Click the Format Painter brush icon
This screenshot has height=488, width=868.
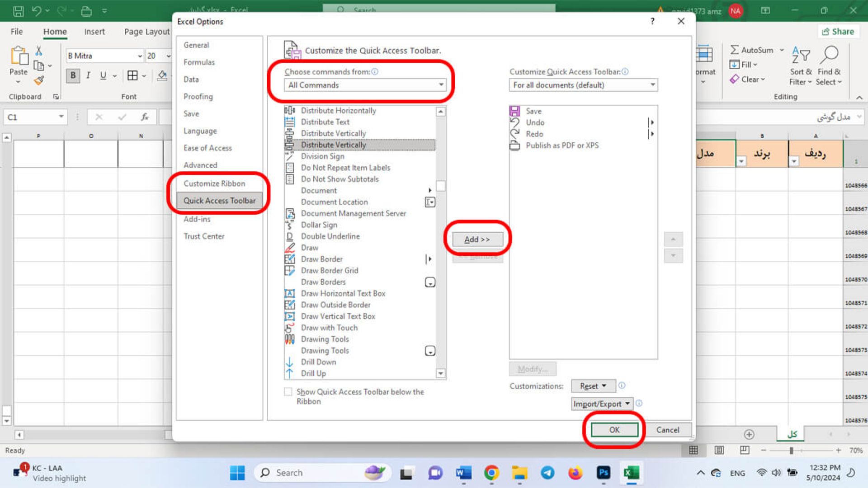pos(39,80)
